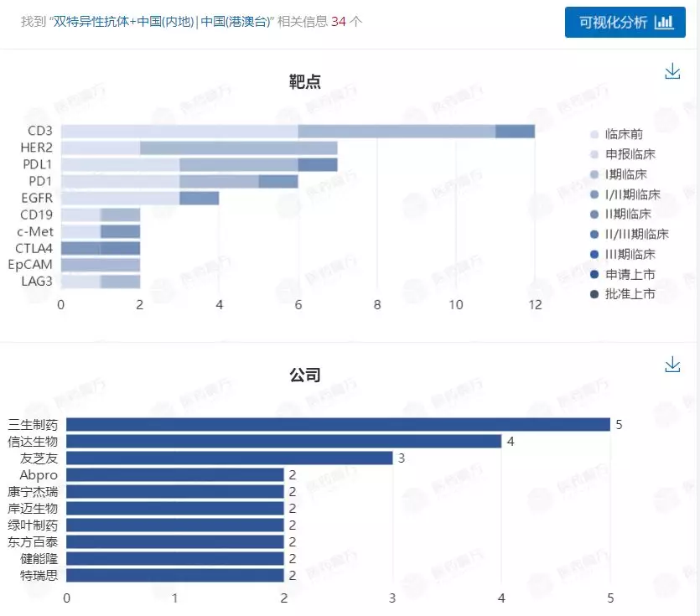Select the CD3 stacked bar
The width and height of the screenshot is (700, 616).
(293, 131)
